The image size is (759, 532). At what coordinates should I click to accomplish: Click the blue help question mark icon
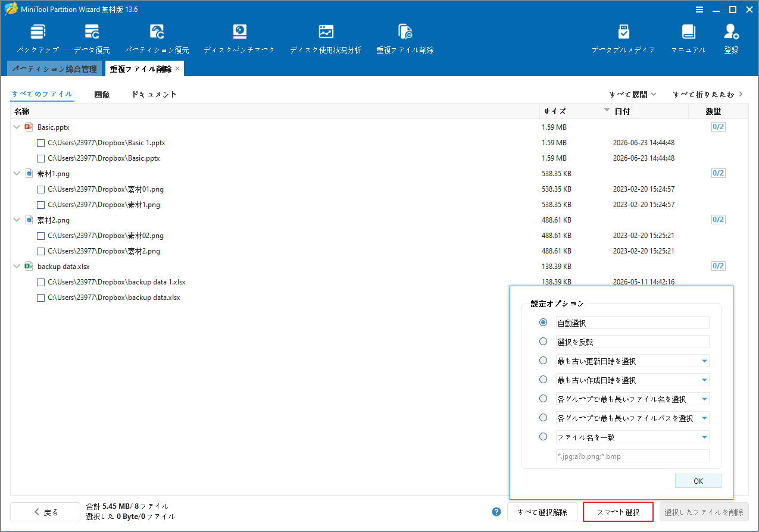tap(496, 512)
